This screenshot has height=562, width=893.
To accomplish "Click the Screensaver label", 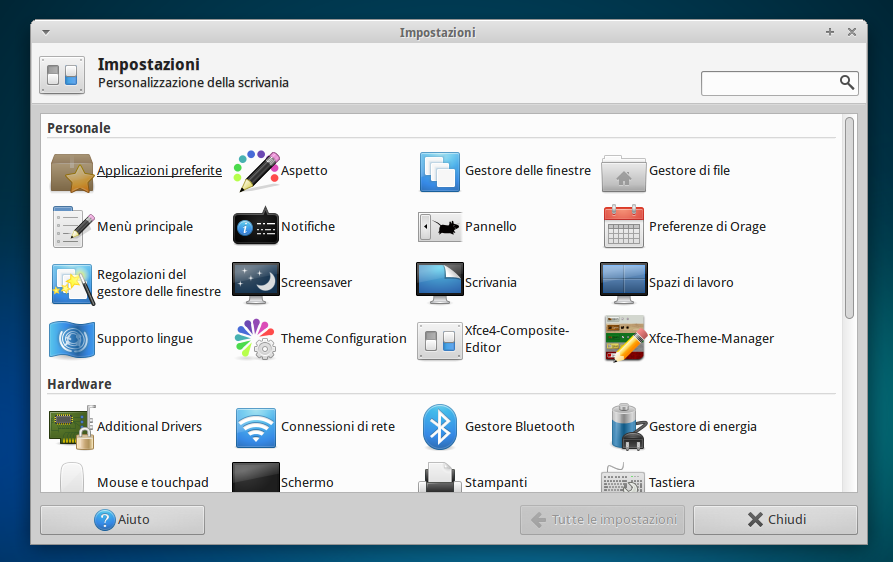I will pos(317,282).
